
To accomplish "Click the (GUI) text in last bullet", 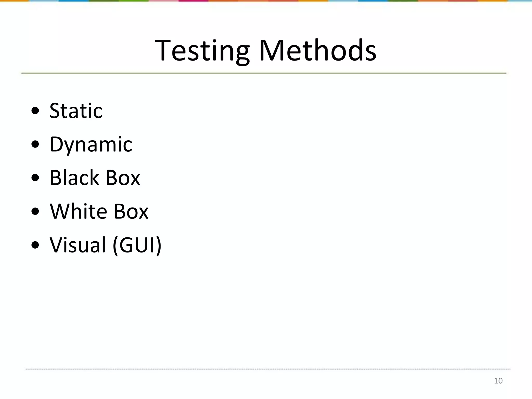I will pos(137,245).
